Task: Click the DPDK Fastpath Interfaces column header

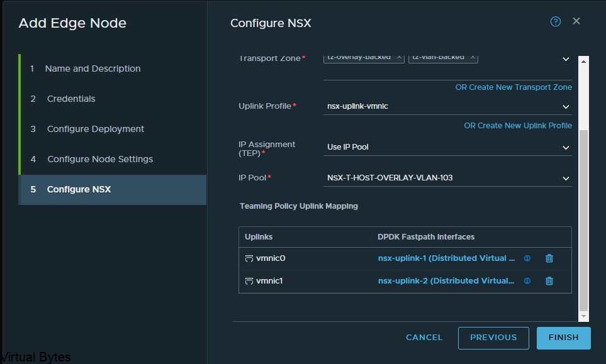Action: pyautogui.click(x=426, y=237)
